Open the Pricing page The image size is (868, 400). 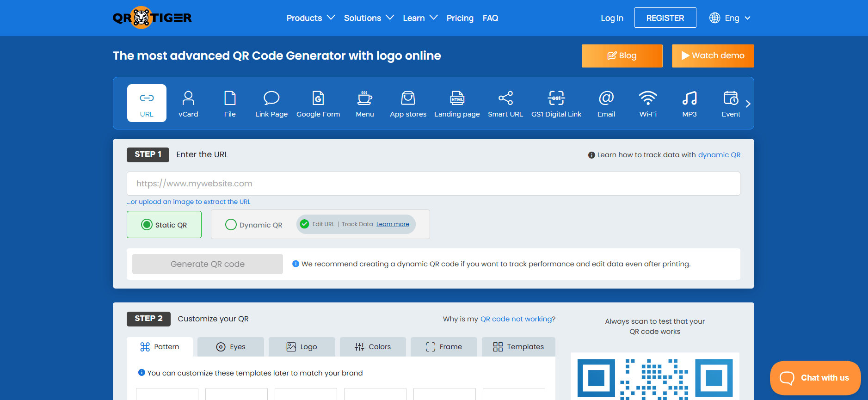tap(460, 18)
